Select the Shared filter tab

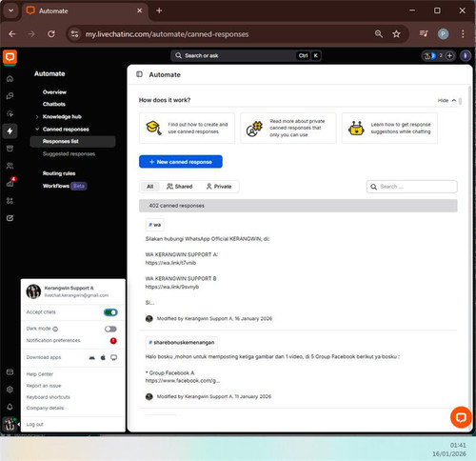tap(180, 187)
